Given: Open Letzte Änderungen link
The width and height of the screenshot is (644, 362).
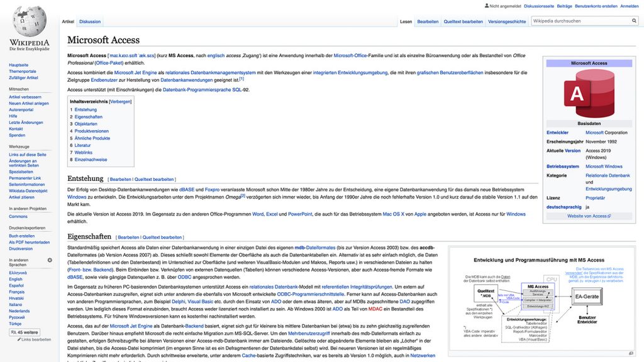Looking at the screenshot, I should coord(26,123).
